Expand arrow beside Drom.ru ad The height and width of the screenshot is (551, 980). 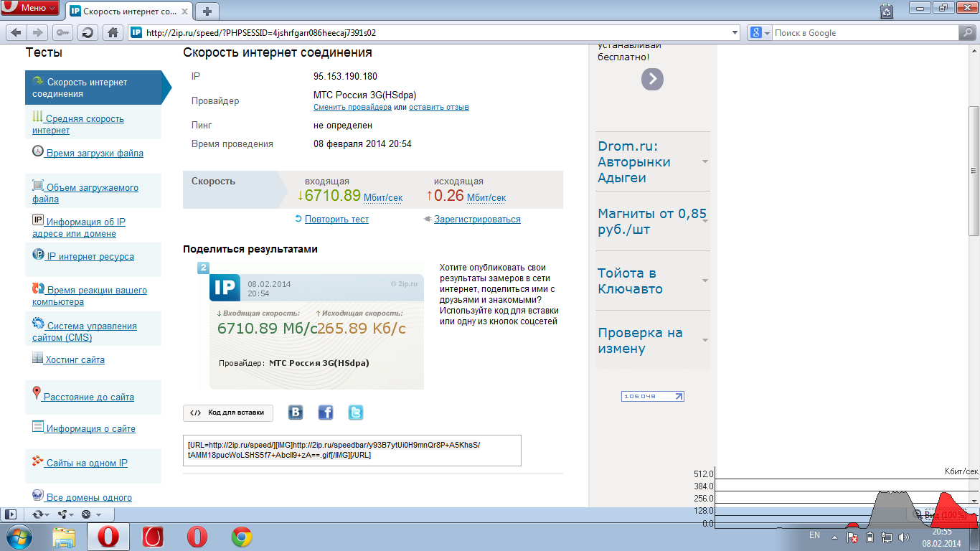705,162
